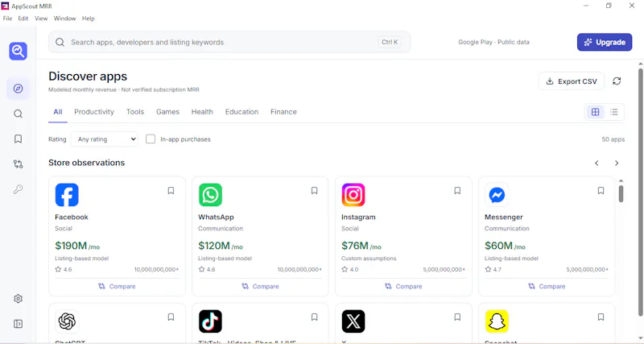Click the Upgrade button
This screenshot has width=644, height=344.
(x=605, y=43)
